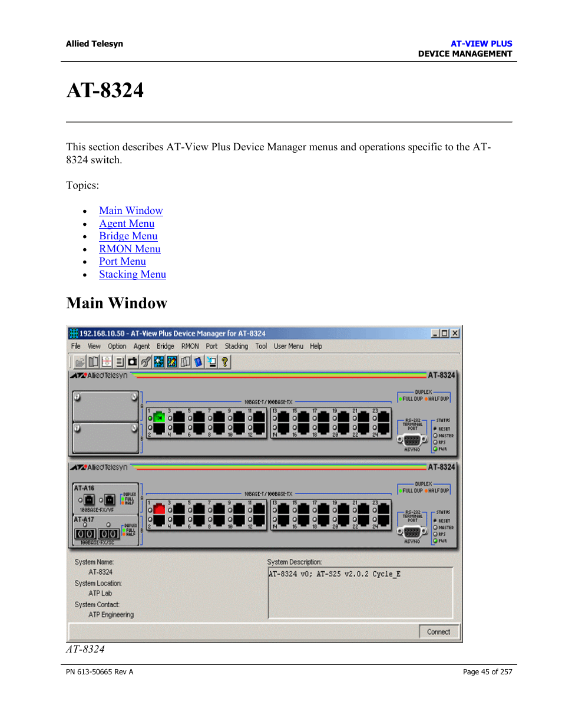Open the Port menu in the menu bar
Viewport: 562px width, 728px height.
click(x=211, y=347)
